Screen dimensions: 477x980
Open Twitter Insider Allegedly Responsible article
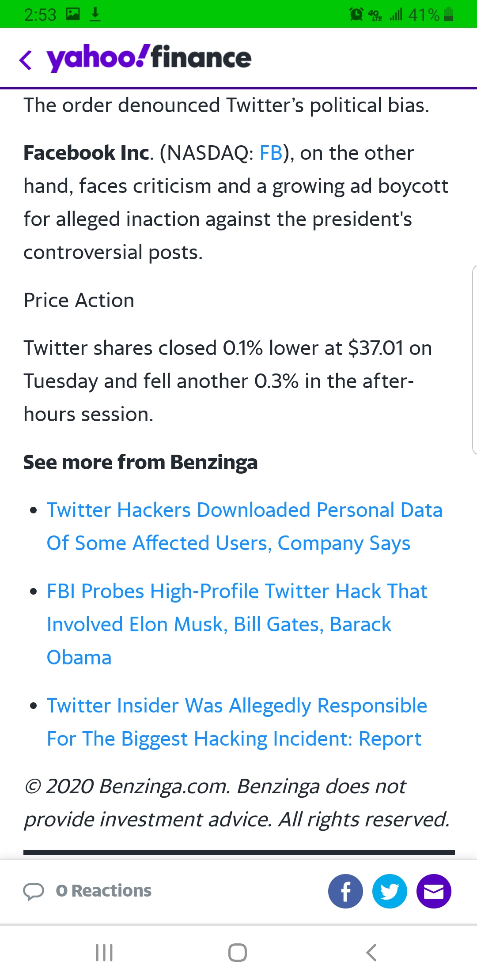[237, 722]
